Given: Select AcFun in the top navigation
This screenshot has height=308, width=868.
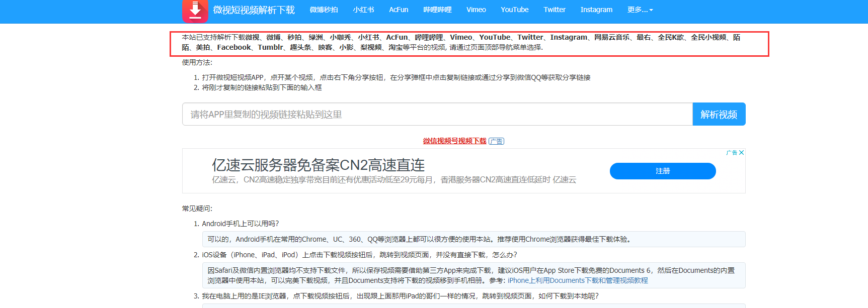Looking at the screenshot, I should (399, 10).
